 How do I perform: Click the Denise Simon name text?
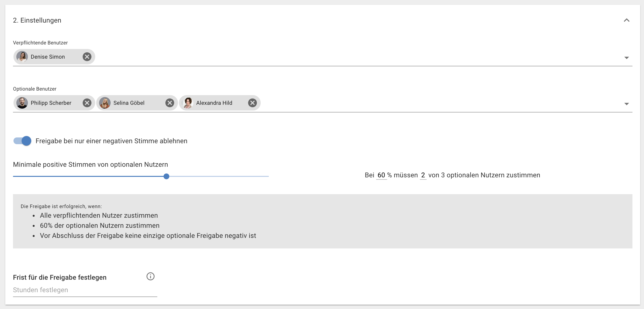[48, 57]
